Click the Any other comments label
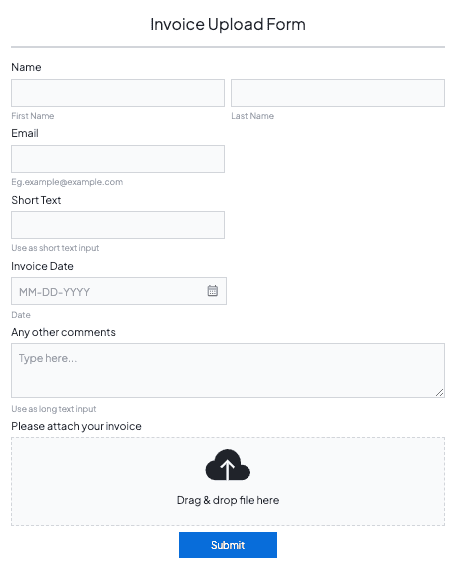Image resolution: width=456 pixels, height=569 pixels. pos(63,332)
